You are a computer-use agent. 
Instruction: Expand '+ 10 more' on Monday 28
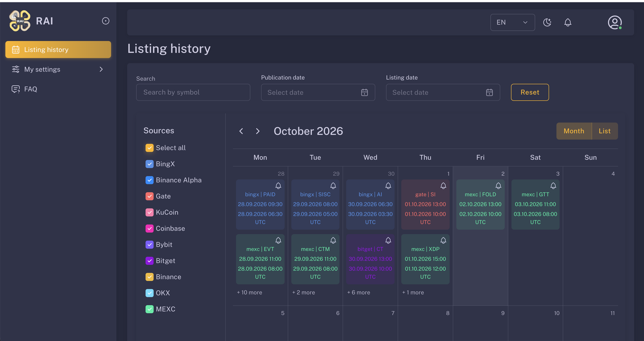(x=250, y=292)
